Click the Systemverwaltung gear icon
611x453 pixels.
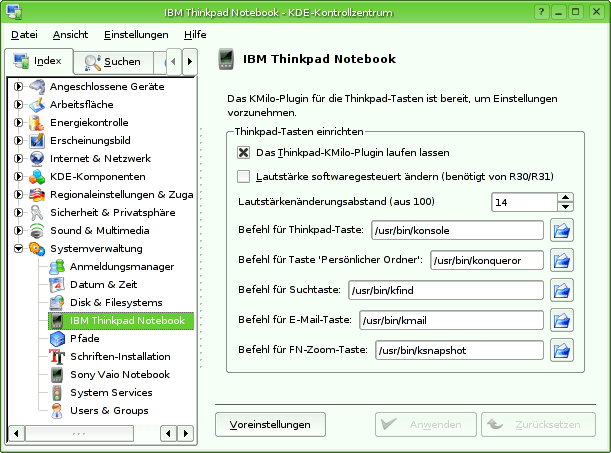tap(37, 249)
